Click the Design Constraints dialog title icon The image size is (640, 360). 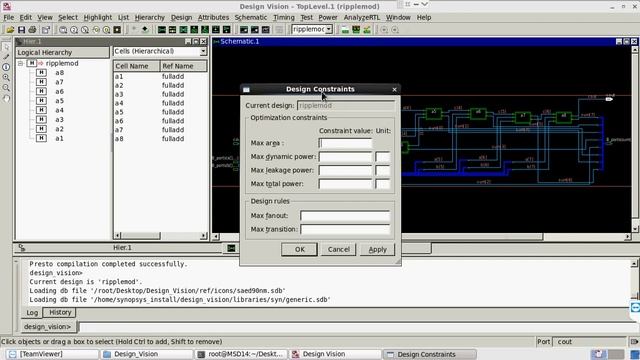[x=246, y=89]
